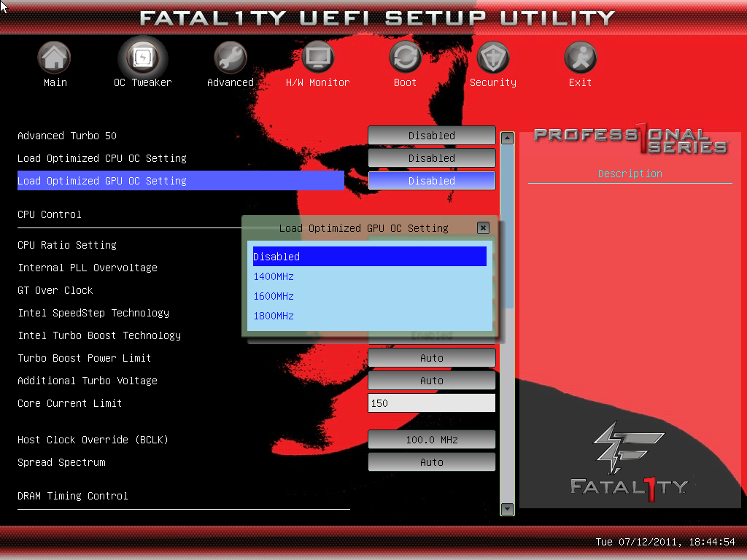Click the OC Tweaker icon
This screenshot has width=747, height=560.
coord(142,58)
